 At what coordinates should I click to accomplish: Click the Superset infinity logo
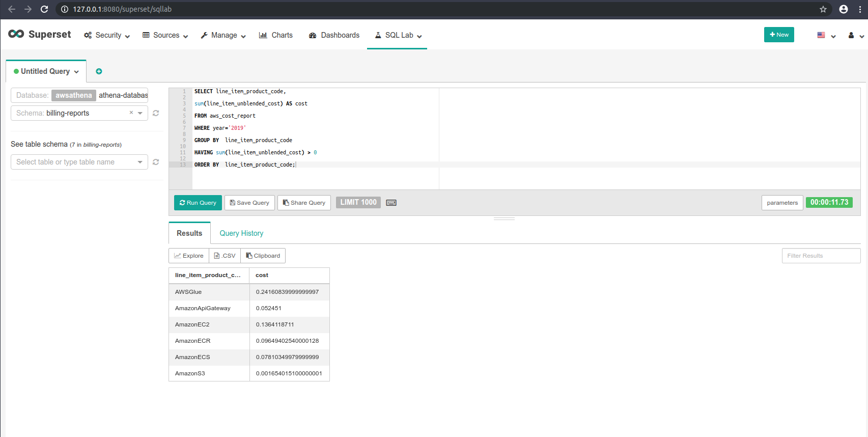16,34
